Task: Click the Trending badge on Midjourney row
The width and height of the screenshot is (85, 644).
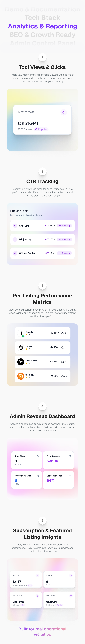Action: [64, 239]
